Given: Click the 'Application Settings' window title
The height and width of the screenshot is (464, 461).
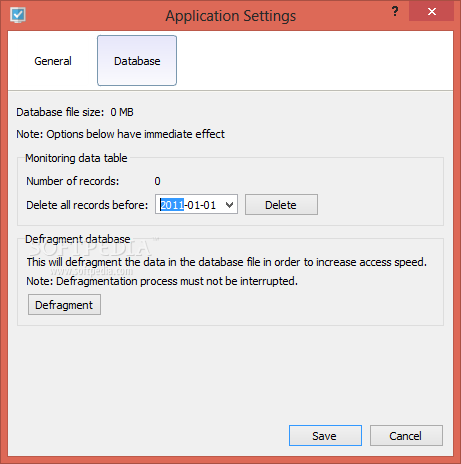Looking at the screenshot, I should [x=231, y=16].
